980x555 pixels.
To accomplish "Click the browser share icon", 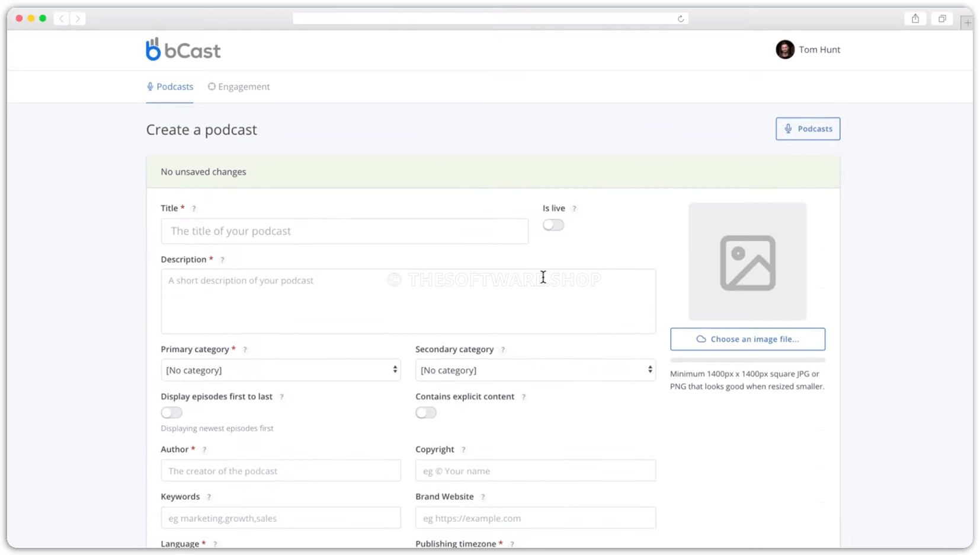I will coord(915,18).
